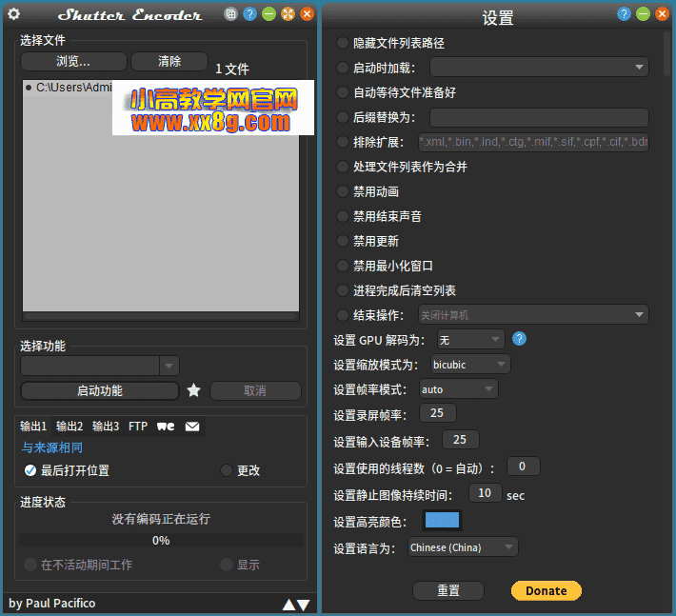Open help icon in 设置 window title bar
Screen dimensions: 676x616
tap(624, 13)
